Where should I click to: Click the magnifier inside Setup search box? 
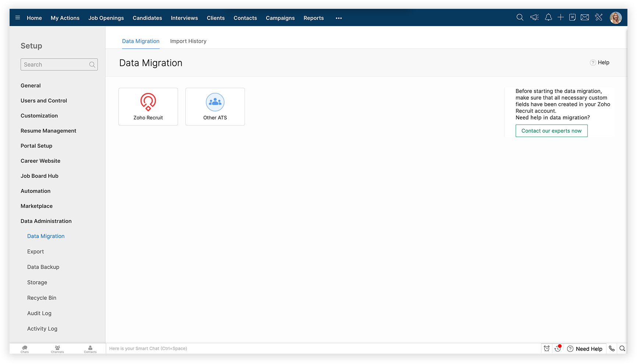point(92,65)
